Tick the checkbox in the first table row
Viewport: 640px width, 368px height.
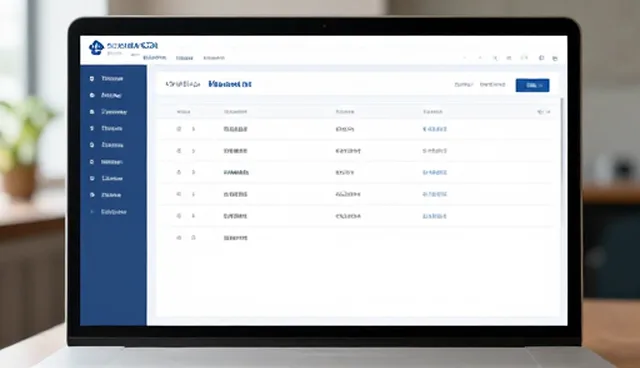(x=179, y=129)
